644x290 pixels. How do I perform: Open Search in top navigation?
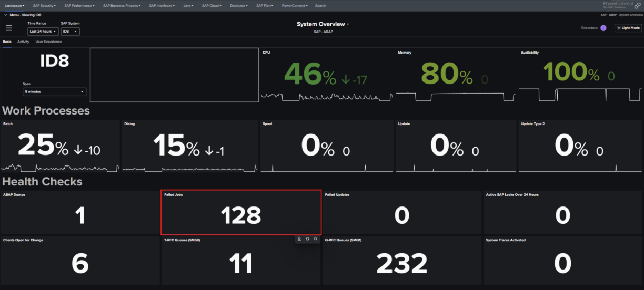(x=320, y=5)
